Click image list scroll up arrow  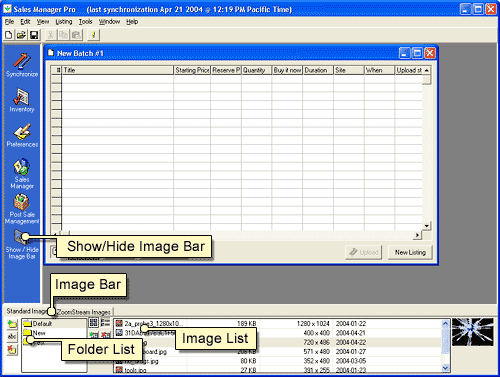tap(445, 323)
